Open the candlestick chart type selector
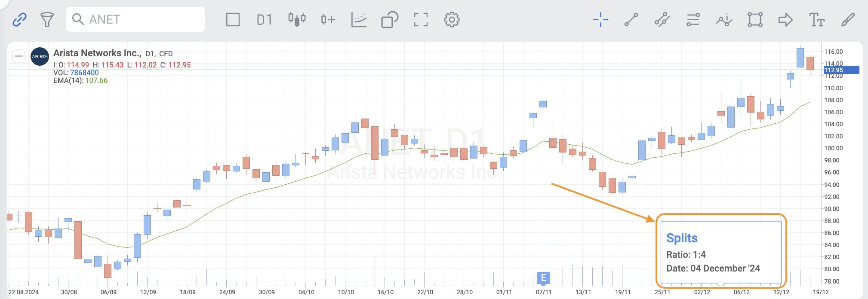The image size is (868, 299). click(x=297, y=19)
